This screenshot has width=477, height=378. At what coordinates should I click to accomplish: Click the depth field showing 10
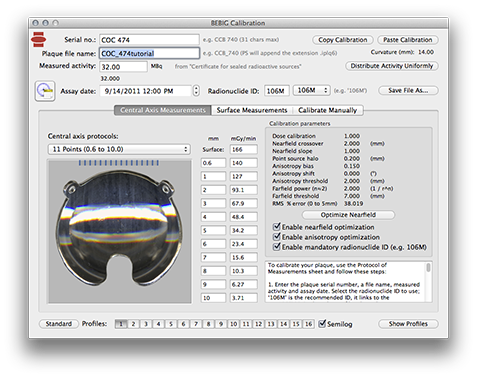point(213,298)
